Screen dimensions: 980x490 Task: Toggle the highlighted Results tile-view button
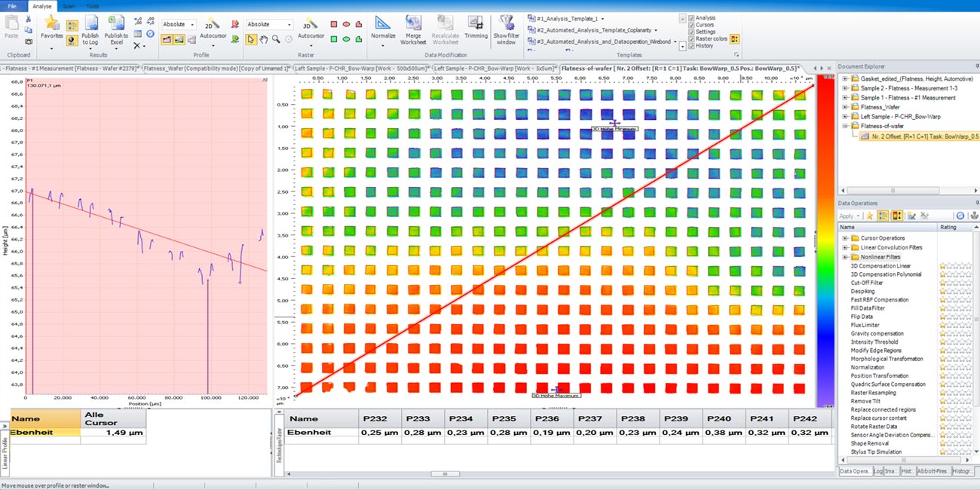[72, 25]
